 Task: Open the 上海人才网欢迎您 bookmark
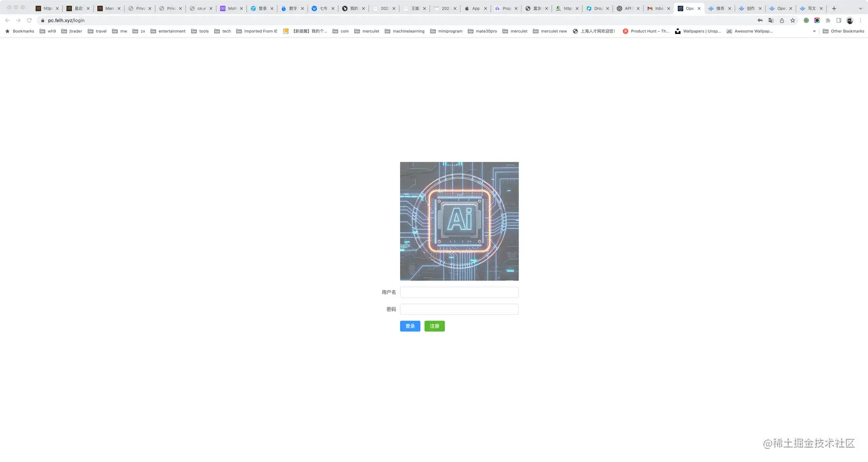(594, 31)
